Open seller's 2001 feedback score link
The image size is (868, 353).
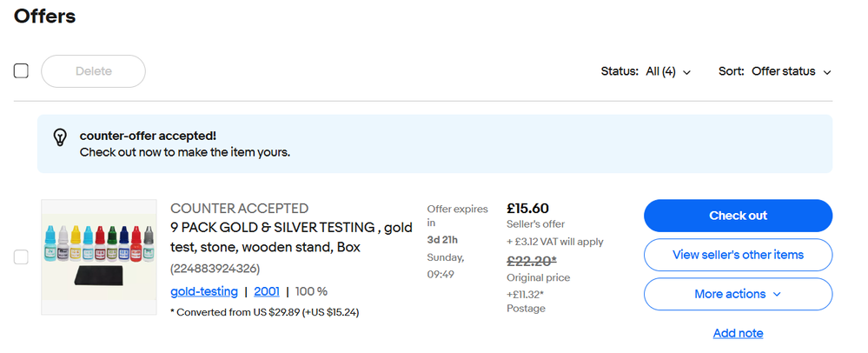tap(268, 291)
